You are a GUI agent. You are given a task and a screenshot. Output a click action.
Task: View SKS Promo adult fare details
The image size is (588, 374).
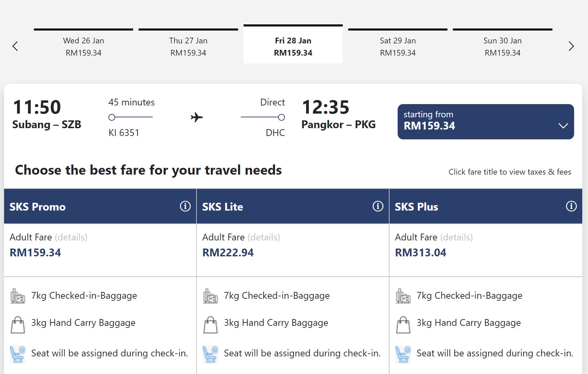pos(71,237)
